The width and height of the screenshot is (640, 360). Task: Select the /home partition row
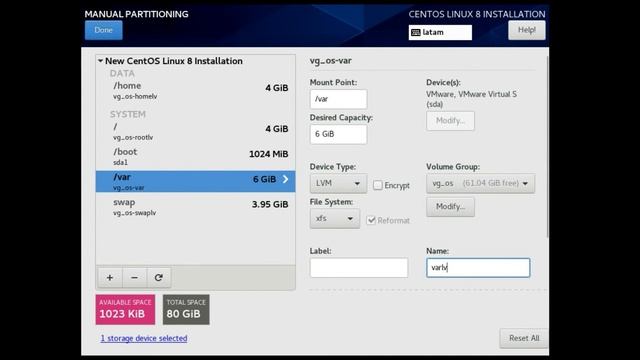coord(196,90)
